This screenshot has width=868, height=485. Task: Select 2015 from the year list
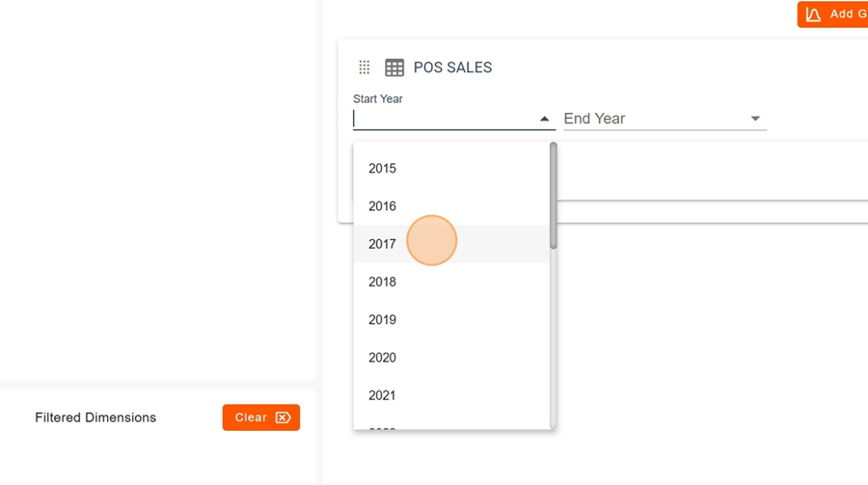[x=383, y=168]
